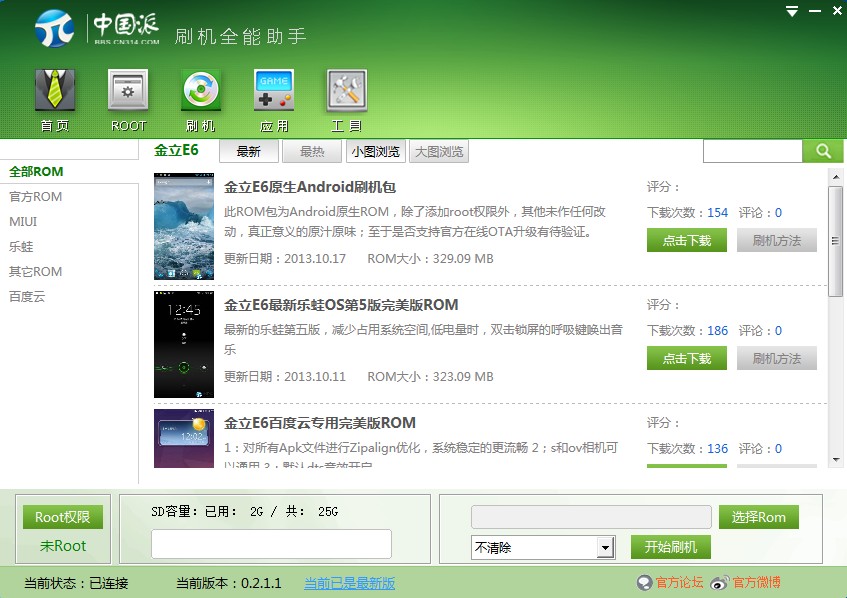
Task: Open title 金立E6原生Android刷机包
Action: point(310,187)
